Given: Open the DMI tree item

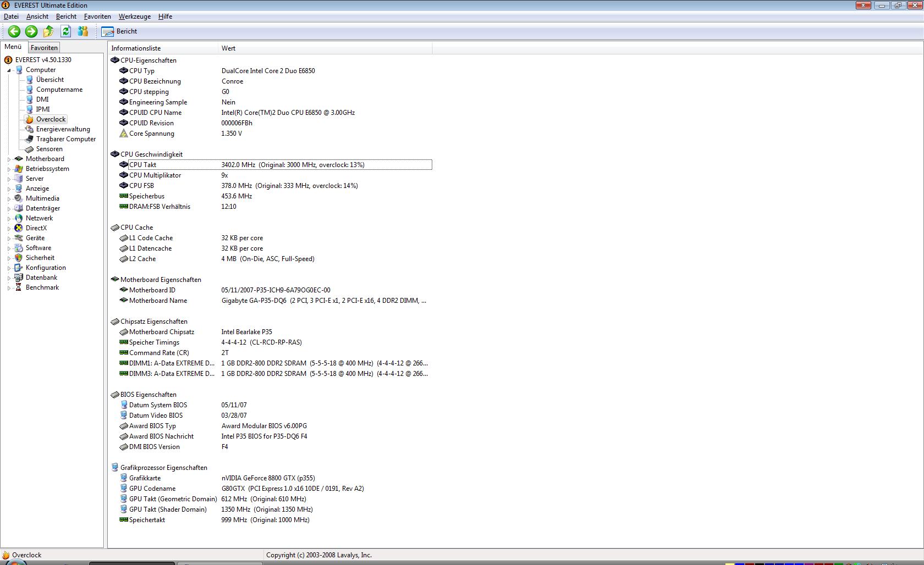Looking at the screenshot, I should pyautogui.click(x=42, y=99).
